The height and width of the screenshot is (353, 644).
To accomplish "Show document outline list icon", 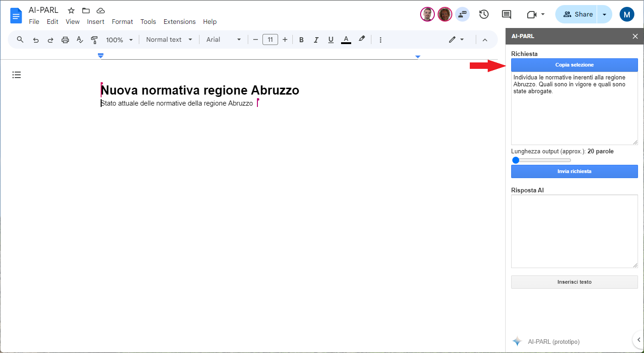I will pyautogui.click(x=17, y=75).
